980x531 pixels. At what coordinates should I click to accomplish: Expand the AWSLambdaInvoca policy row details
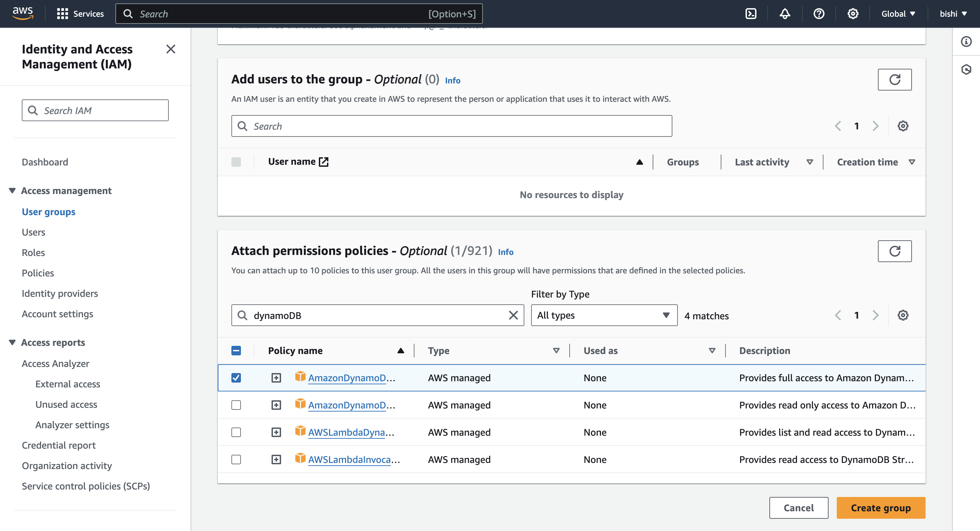tap(276, 460)
